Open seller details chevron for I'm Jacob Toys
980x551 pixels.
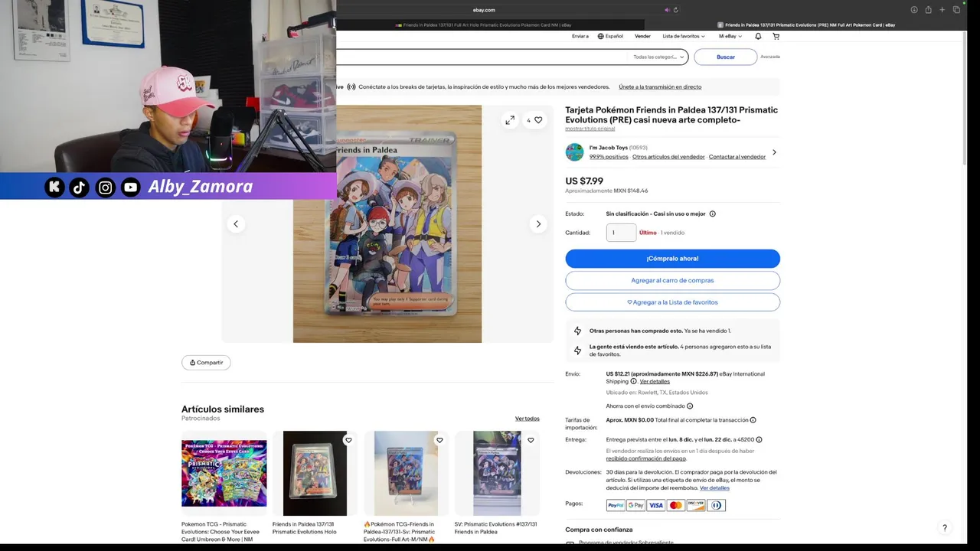tap(774, 152)
